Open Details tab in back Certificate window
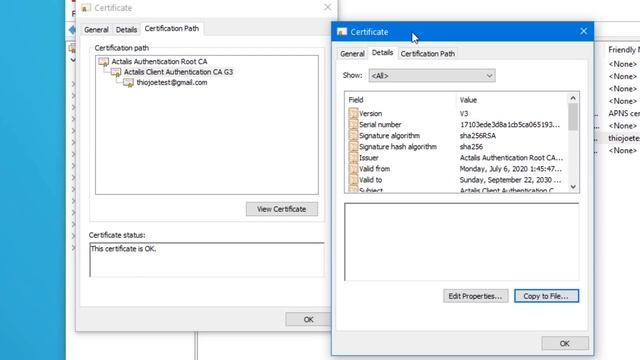640x360 pixels. tap(126, 30)
